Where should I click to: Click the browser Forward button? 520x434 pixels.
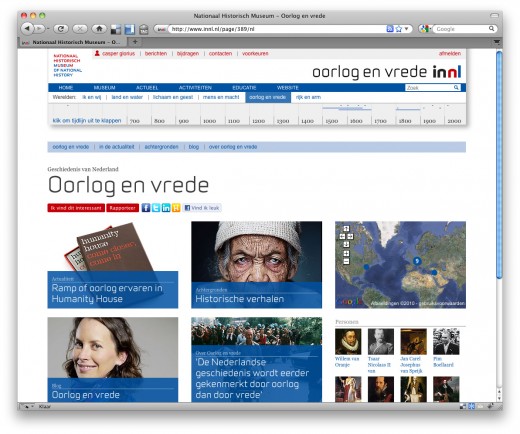click(x=40, y=29)
